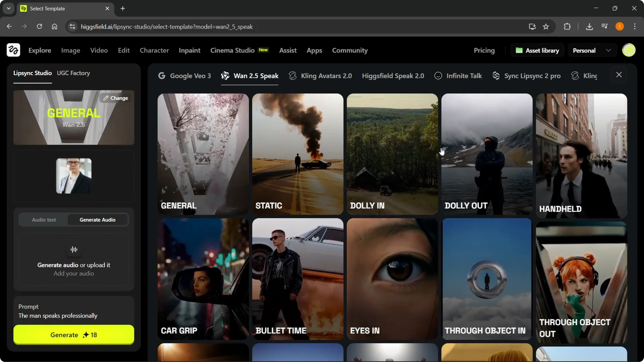Reload the page
This screenshot has width=644, height=362.
coord(39,26)
